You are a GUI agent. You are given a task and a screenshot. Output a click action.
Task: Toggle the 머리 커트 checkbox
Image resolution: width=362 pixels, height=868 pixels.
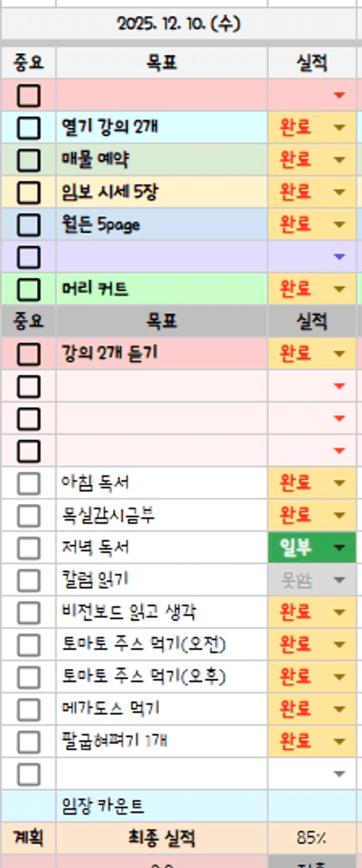click(29, 289)
